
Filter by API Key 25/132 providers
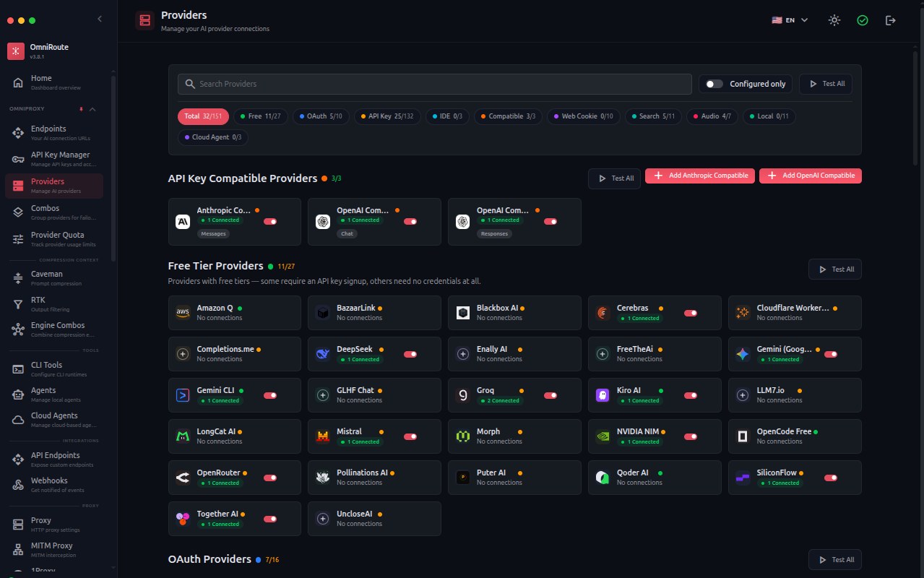(387, 116)
